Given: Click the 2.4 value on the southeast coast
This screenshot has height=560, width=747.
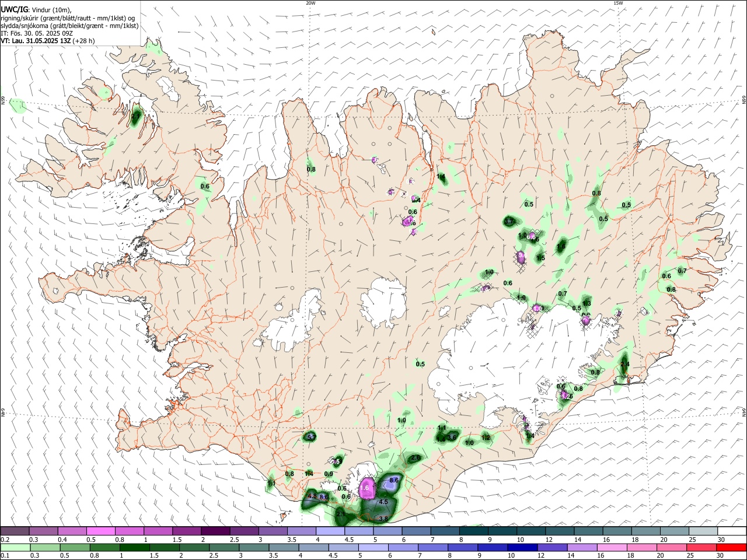Looking at the screenshot, I should [625, 365].
